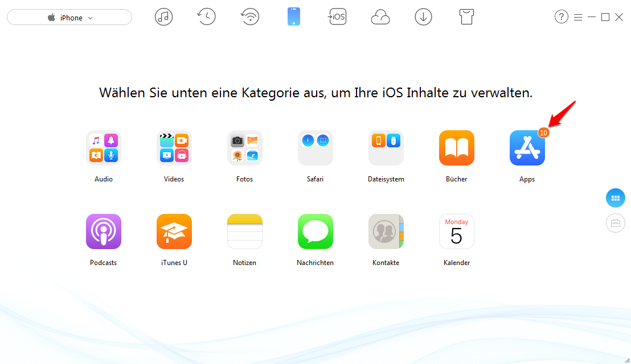Expand the iPhone device selector dropdown
This screenshot has height=364, width=631.
[x=69, y=17]
